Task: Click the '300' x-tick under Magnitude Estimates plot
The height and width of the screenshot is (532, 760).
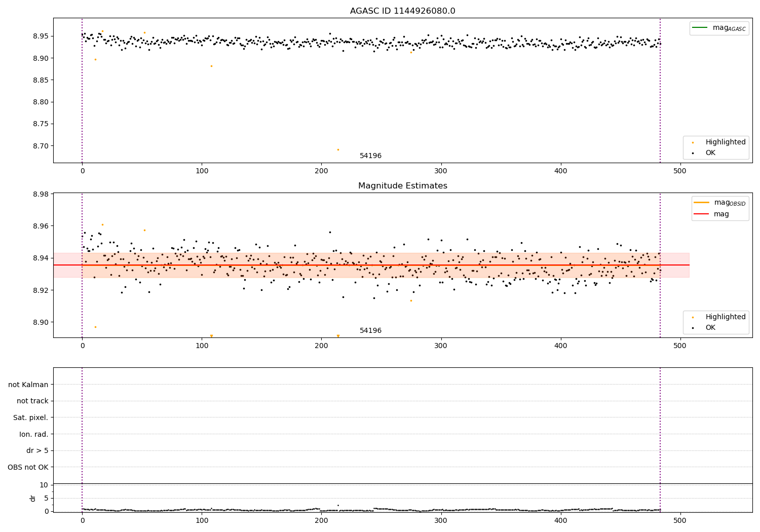Action: (x=441, y=346)
